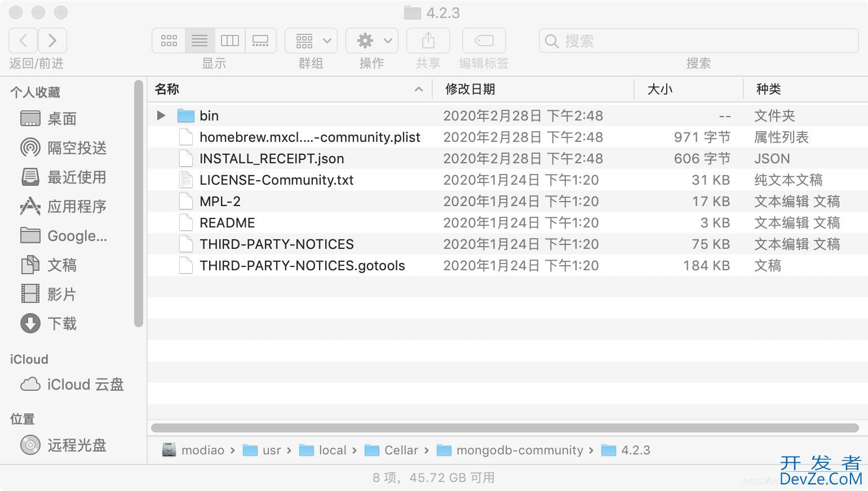Open Remote Disc (远程光盘) in sidebar
The width and height of the screenshot is (868, 491).
[x=63, y=445]
